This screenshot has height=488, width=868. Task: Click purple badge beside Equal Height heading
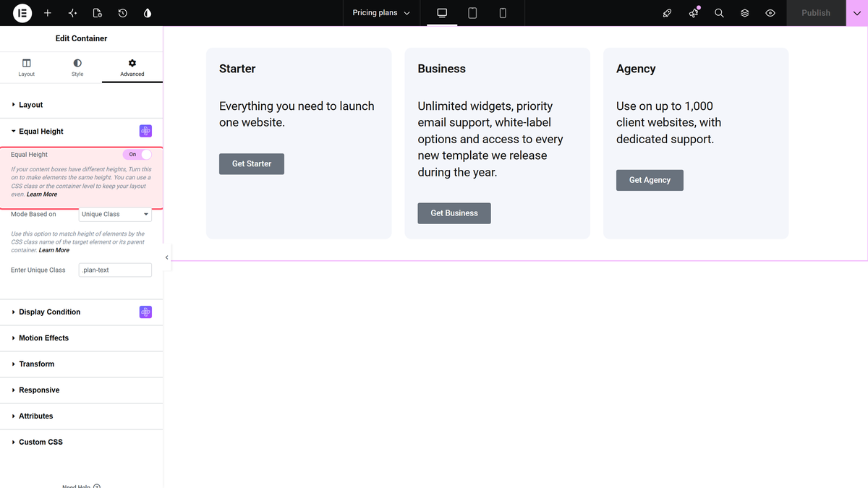[145, 131]
